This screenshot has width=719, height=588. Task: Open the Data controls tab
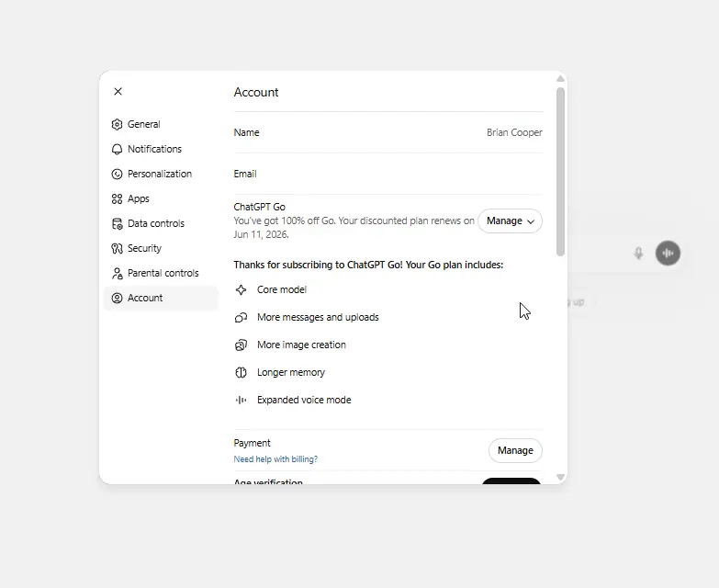[161, 223]
